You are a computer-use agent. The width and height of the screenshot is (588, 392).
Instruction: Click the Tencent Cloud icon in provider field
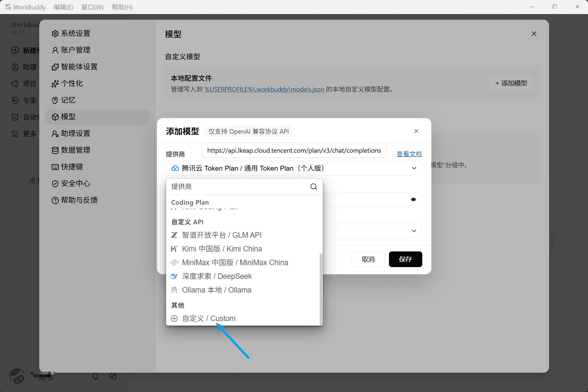point(175,168)
